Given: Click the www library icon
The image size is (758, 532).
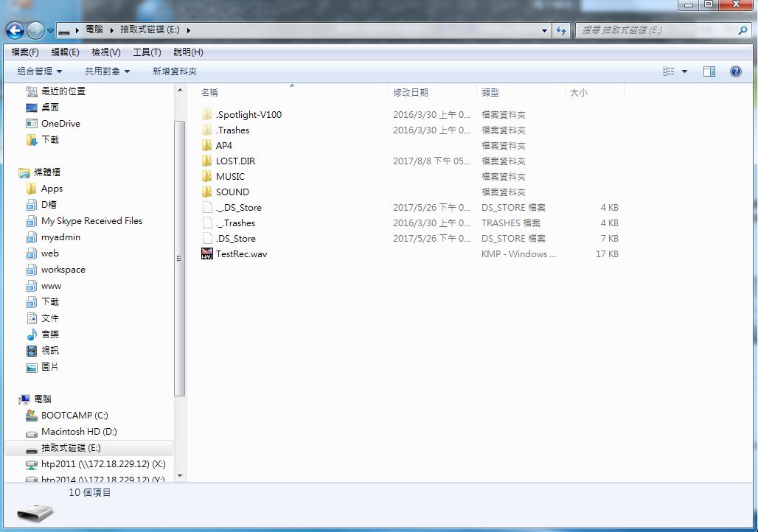Looking at the screenshot, I should tap(32, 286).
